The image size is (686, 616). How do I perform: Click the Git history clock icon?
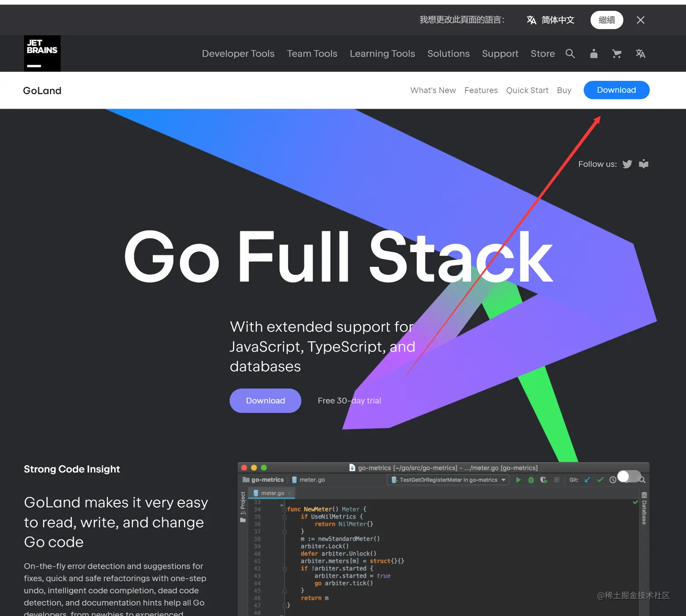[613, 480]
